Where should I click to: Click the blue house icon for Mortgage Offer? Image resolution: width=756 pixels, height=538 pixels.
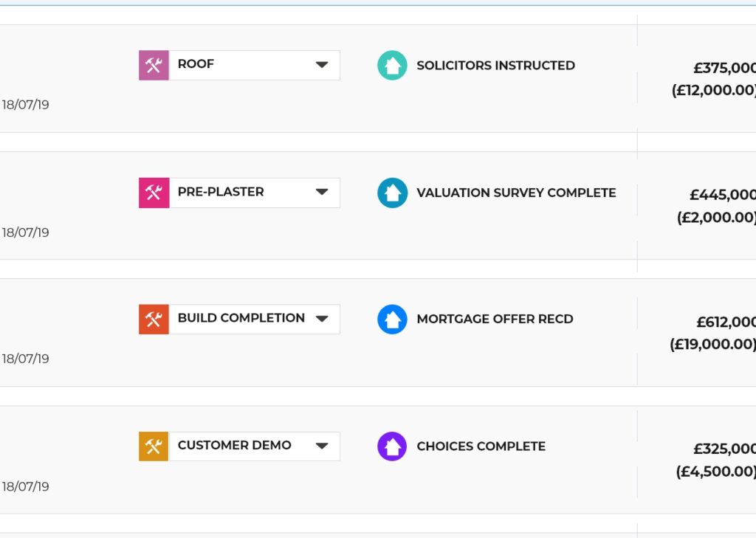tap(392, 320)
